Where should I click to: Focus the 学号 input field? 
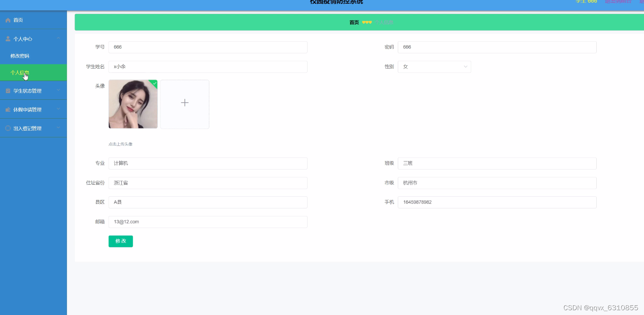tap(208, 47)
